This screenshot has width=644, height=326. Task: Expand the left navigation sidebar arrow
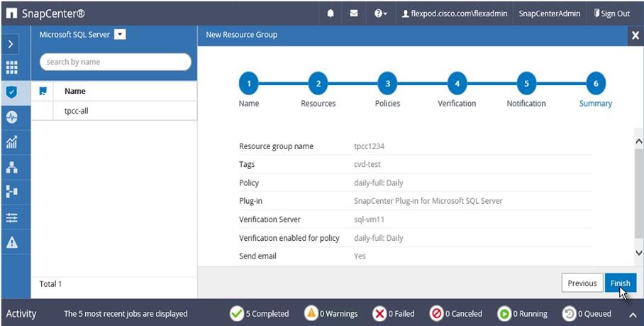pyautogui.click(x=11, y=44)
